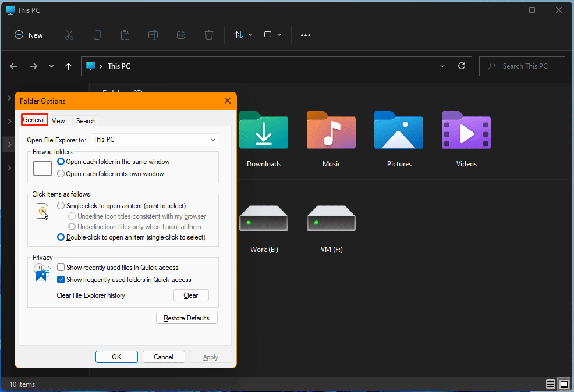574x392 pixels.
Task: Select the Cut icon in the toolbar
Action: (69, 35)
